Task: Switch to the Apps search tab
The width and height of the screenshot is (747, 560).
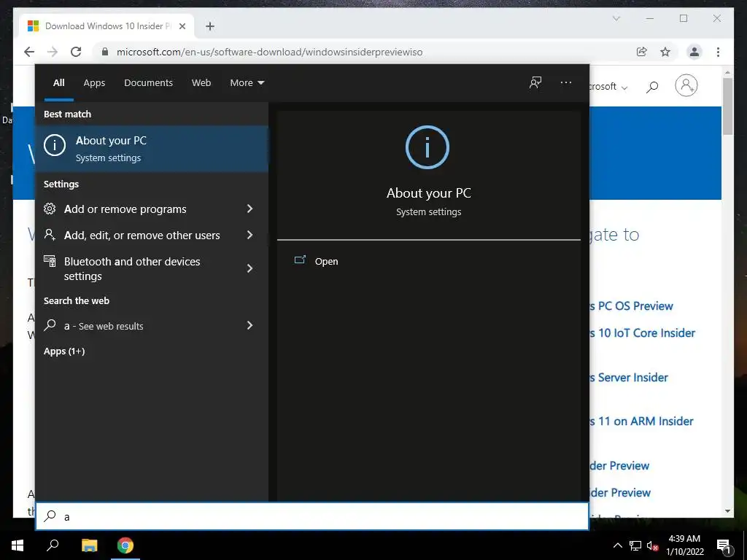Action: tap(94, 83)
